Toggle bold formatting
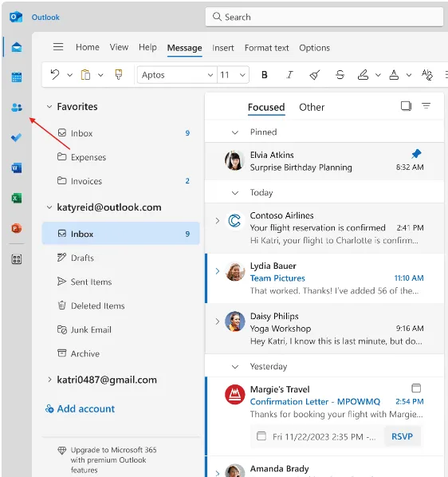The image size is (448, 477). (x=265, y=74)
